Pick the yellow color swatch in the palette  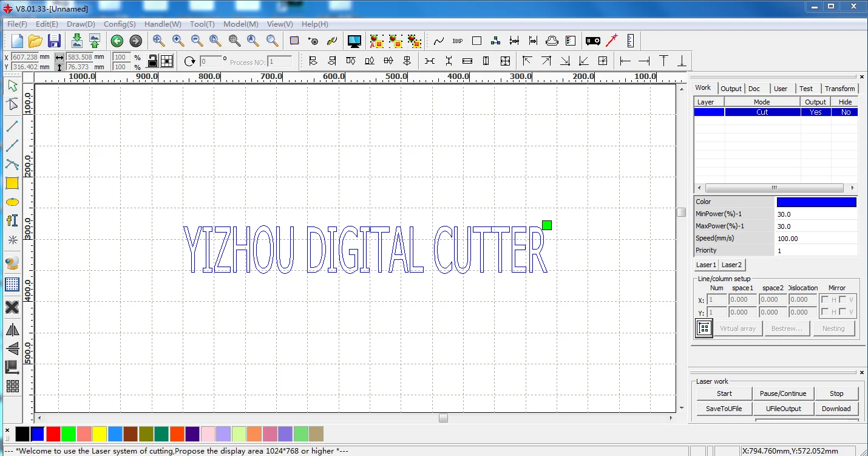(x=100, y=434)
